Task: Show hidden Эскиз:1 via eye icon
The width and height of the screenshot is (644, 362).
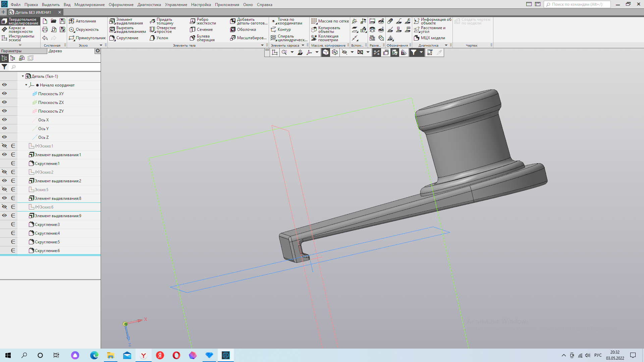Action: click(x=4, y=146)
